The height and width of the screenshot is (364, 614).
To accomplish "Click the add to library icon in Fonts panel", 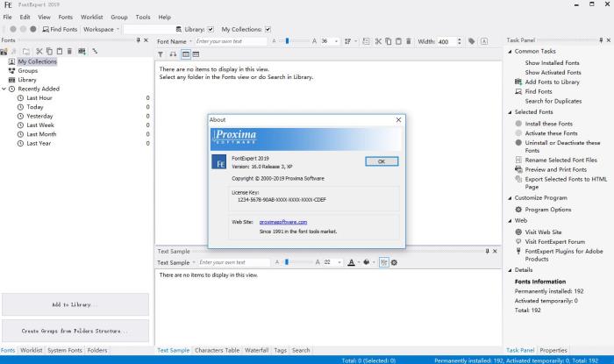I will click(x=82, y=51).
